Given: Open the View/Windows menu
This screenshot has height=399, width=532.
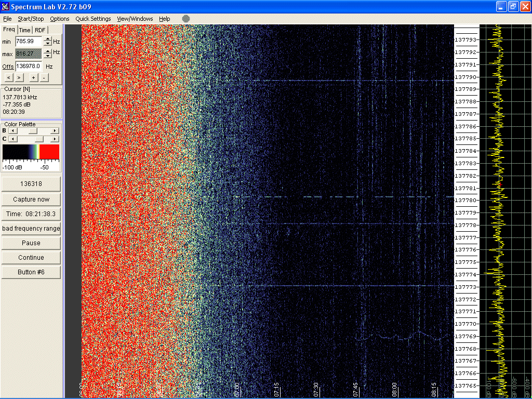Looking at the screenshot, I should [135, 19].
